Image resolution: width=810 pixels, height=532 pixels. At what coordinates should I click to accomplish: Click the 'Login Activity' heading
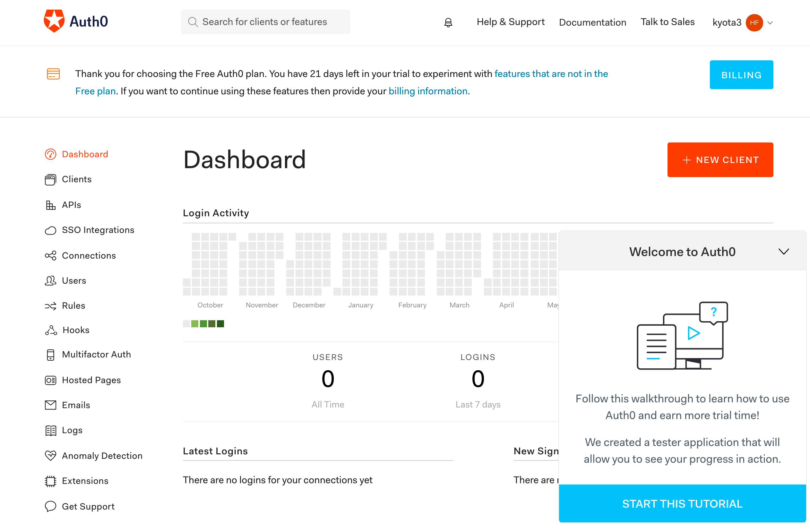tap(216, 213)
